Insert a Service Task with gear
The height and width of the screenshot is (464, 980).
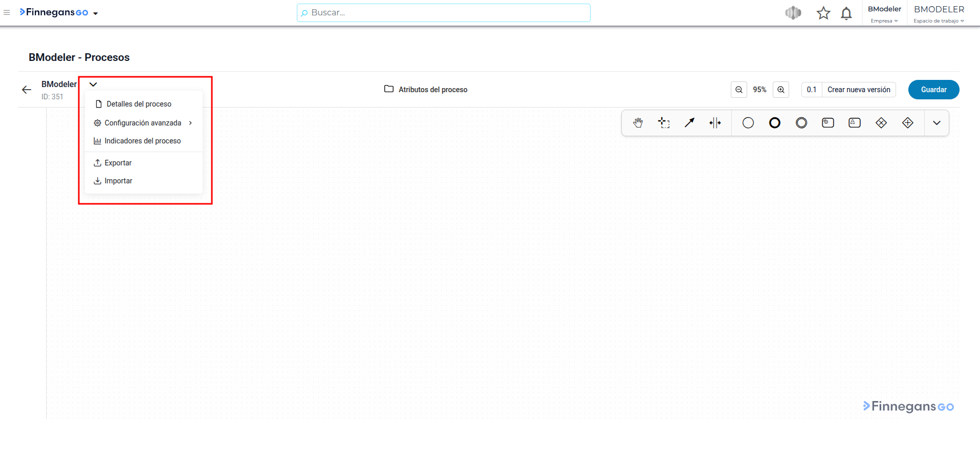(828, 123)
